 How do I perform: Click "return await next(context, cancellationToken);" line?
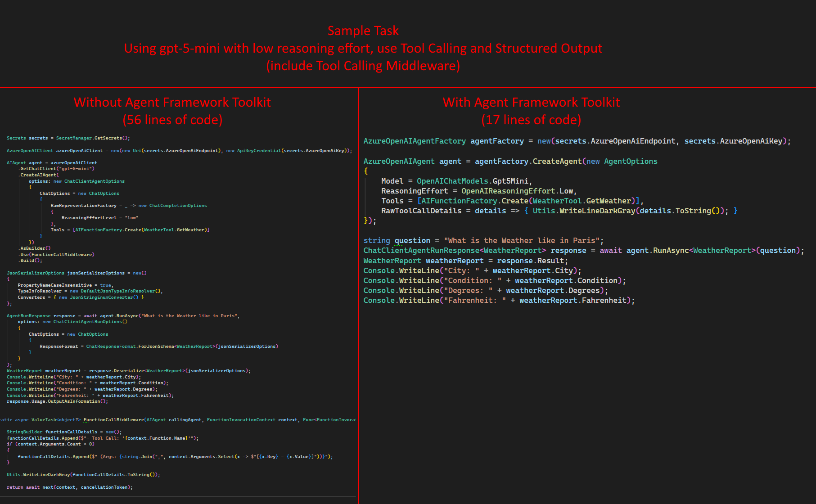click(70, 487)
